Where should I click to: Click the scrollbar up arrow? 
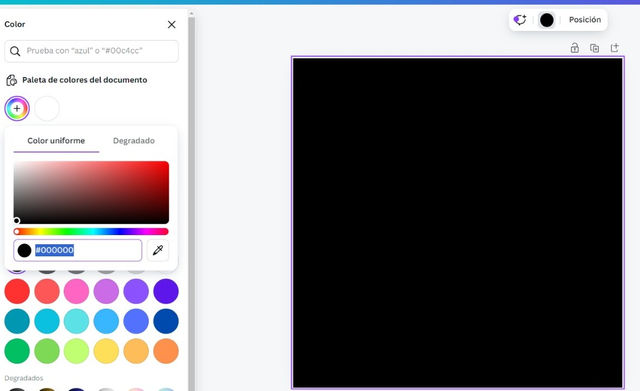(x=191, y=14)
